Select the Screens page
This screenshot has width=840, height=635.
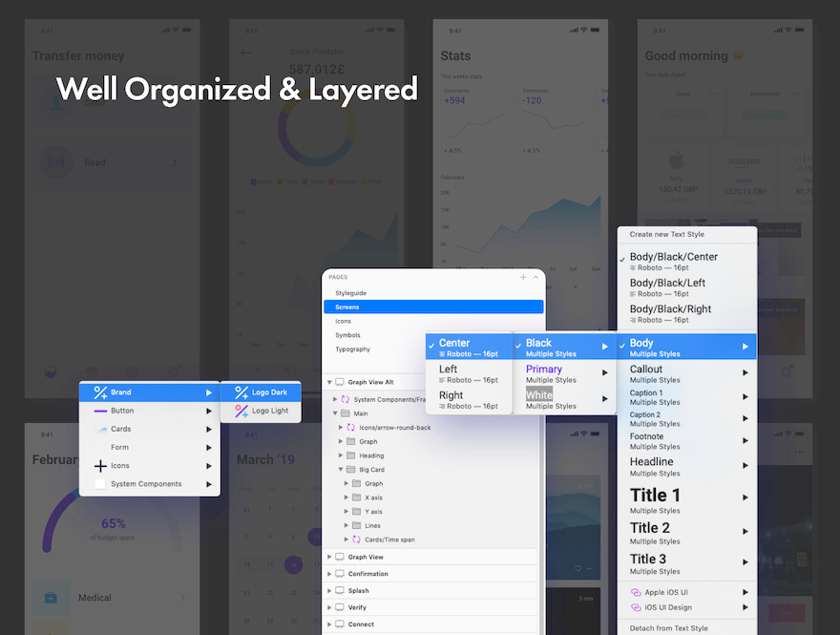pos(433,307)
